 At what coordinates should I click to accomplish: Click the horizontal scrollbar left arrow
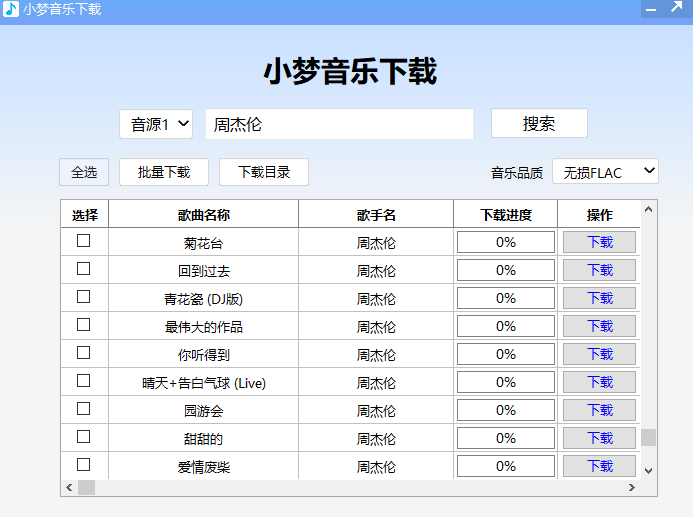tap(69, 487)
